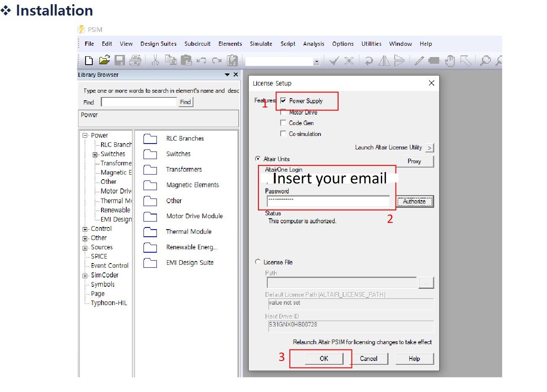This screenshot has width=547, height=392.
Task: Click the Cut scissors icon
Action: [x=155, y=60]
